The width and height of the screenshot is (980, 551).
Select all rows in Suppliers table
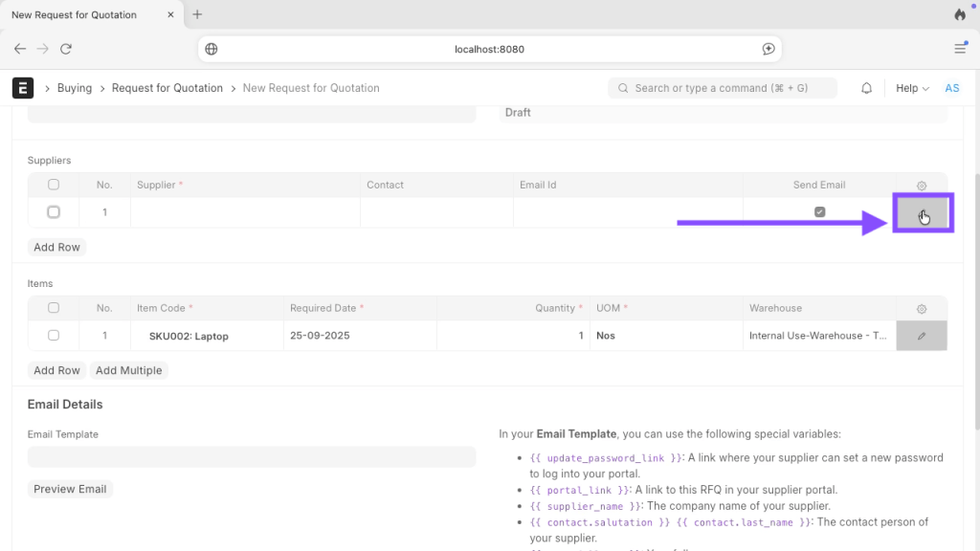54,185
